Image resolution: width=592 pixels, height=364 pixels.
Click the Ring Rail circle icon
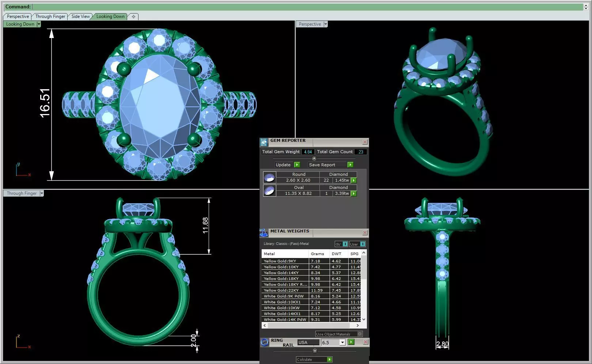265,342
